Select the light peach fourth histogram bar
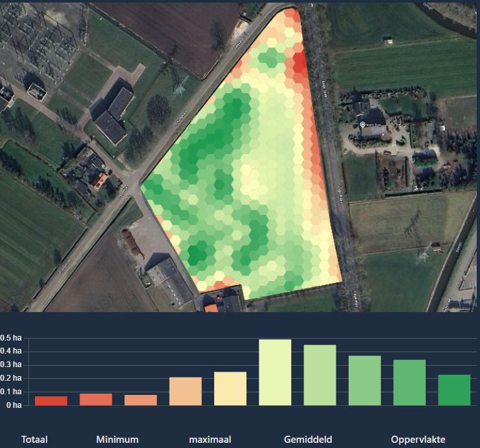The height and width of the screenshot is (448, 480). pyautogui.click(x=186, y=391)
